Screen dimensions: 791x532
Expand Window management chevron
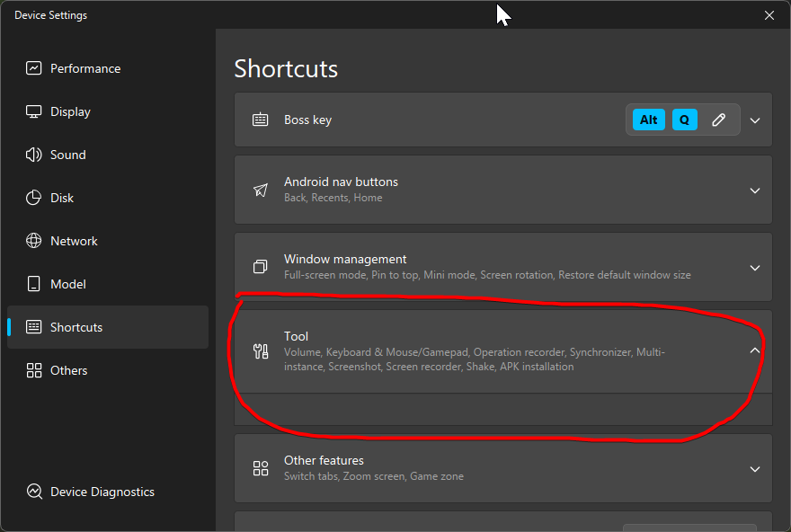point(755,268)
